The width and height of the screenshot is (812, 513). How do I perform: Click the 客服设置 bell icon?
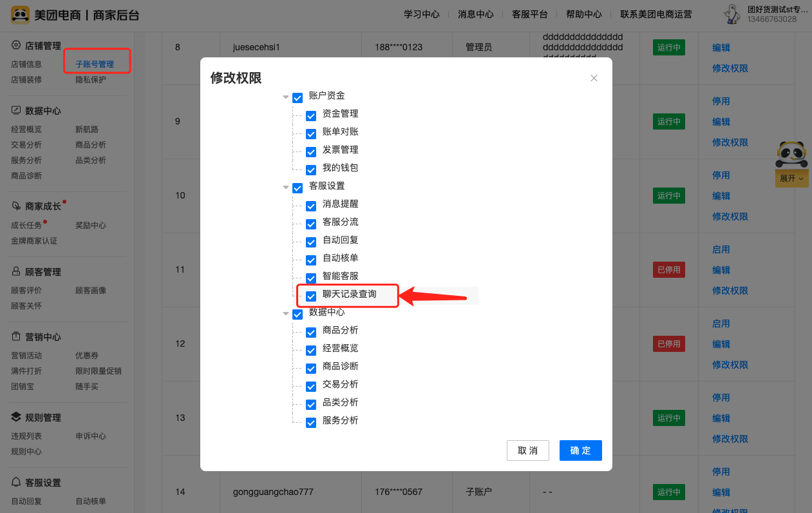(16, 482)
